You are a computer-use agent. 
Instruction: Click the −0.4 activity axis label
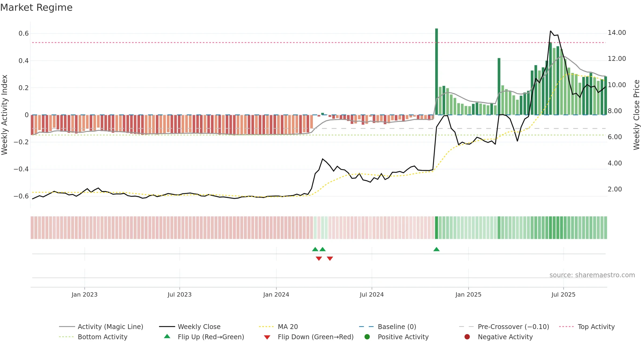click(x=21, y=169)
